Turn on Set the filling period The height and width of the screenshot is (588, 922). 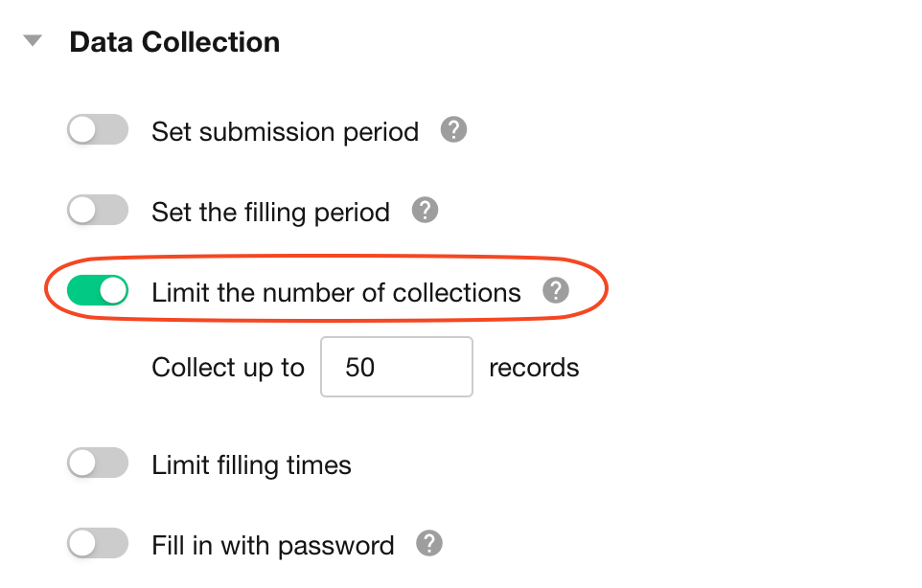point(98,211)
